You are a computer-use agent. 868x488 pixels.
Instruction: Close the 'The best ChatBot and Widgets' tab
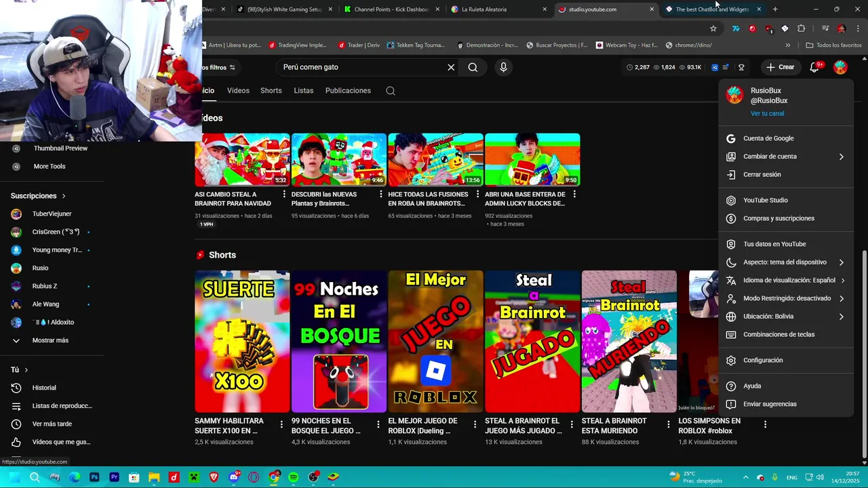(759, 9)
